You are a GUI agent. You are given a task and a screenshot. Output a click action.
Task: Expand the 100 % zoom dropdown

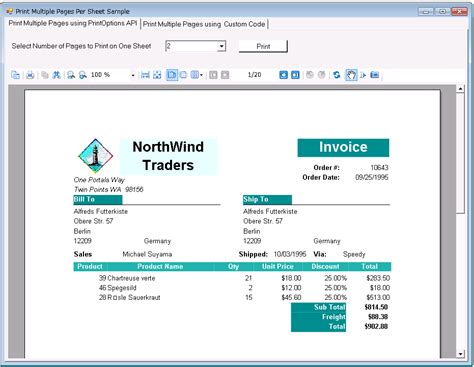tap(133, 75)
